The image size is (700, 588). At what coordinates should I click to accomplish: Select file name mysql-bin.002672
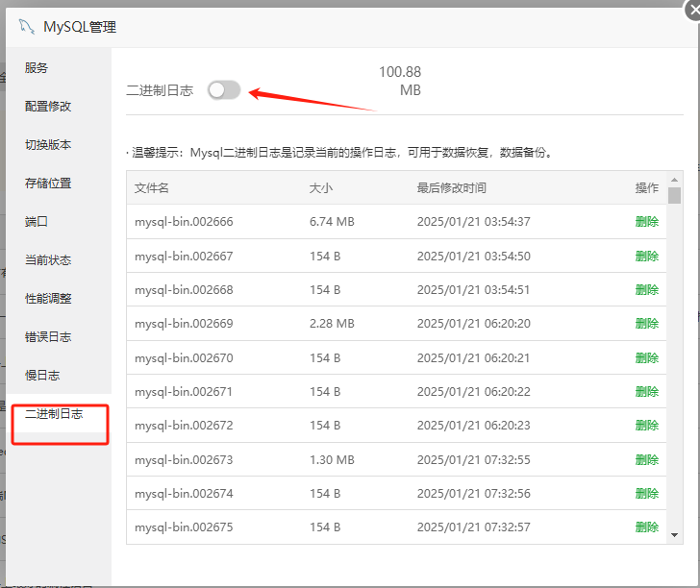coord(184,426)
